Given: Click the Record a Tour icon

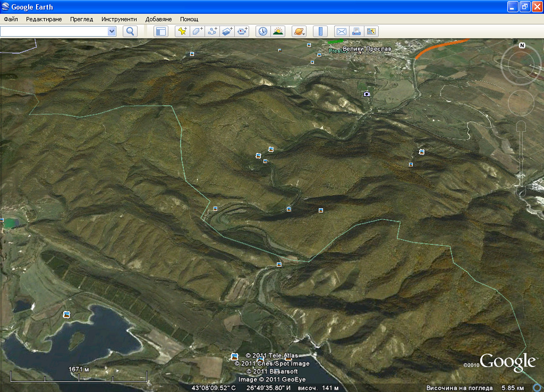Looking at the screenshot, I should pyautogui.click(x=243, y=31).
